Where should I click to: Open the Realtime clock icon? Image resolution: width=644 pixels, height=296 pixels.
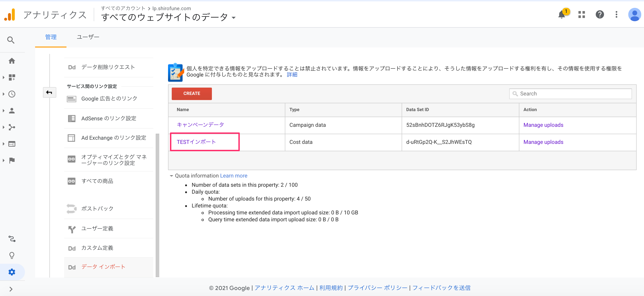tap(12, 94)
